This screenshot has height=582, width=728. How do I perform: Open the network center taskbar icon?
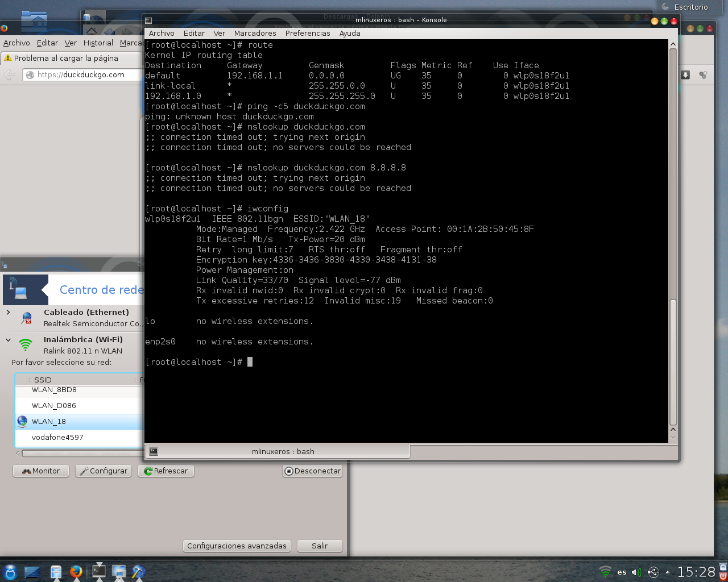pyautogui.click(x=119, y=572)
